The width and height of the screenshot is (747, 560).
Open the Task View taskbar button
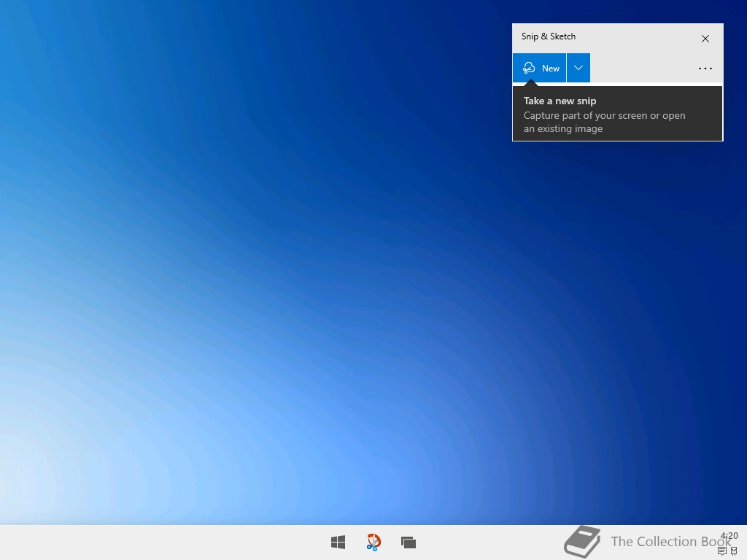click(409, 542)
